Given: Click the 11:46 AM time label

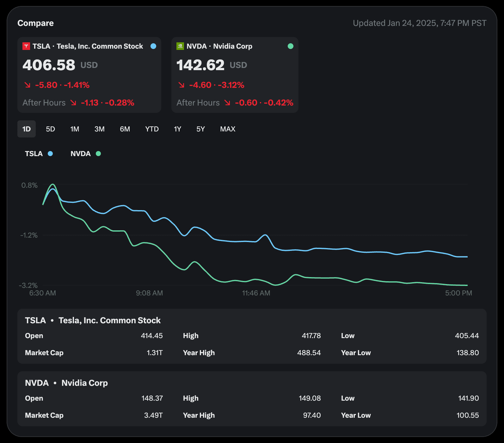Looking at the screenshot, I should (256, 293).
